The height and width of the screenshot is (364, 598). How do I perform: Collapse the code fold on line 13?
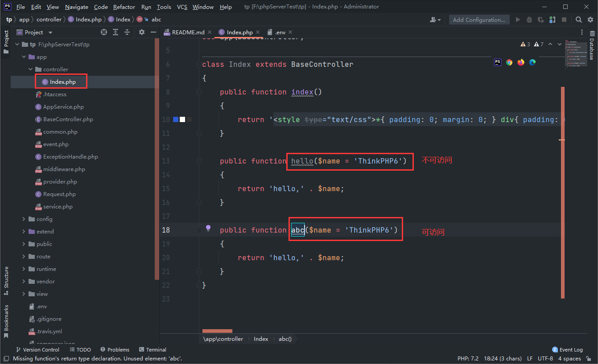(x=198, y=161)
